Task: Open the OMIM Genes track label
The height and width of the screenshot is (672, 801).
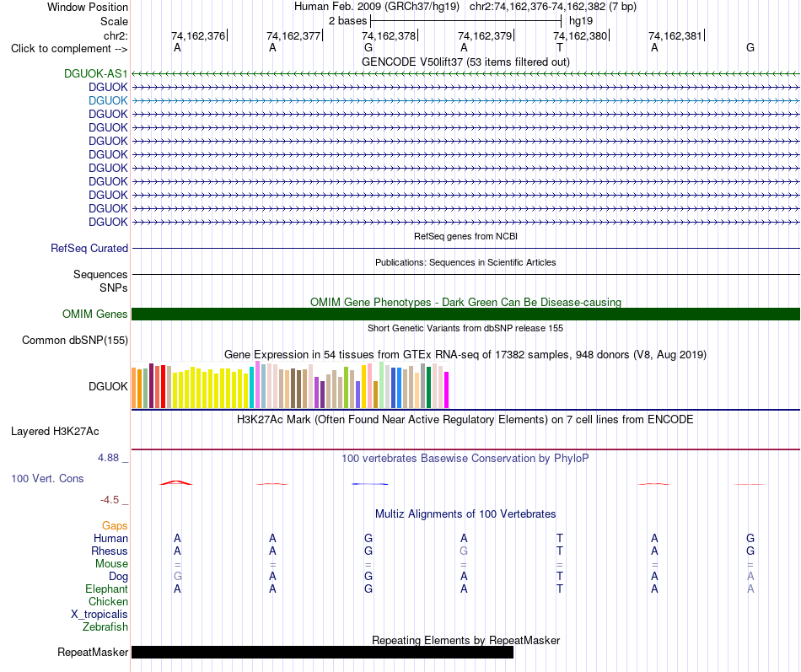Action: pos(94,314)
